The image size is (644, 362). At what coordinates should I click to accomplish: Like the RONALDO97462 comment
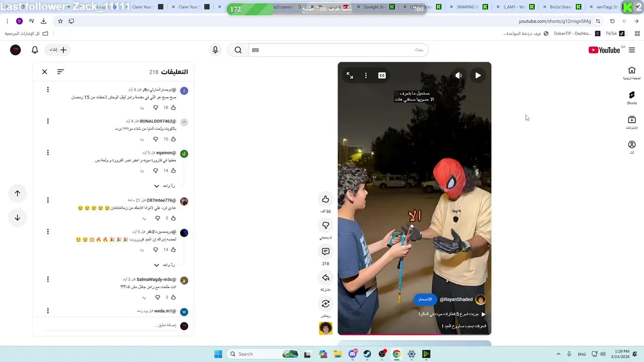174,139
